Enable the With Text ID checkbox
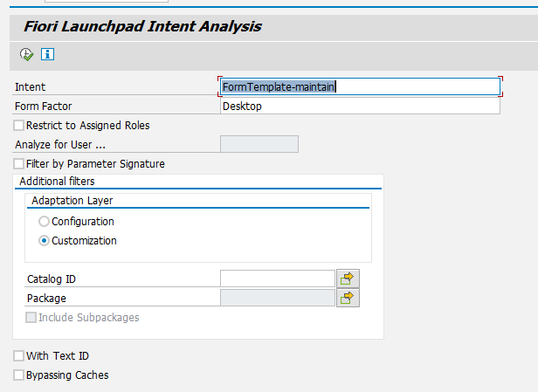Image resolution: width=538 pixels, height=392 pixels. (19, 355)
